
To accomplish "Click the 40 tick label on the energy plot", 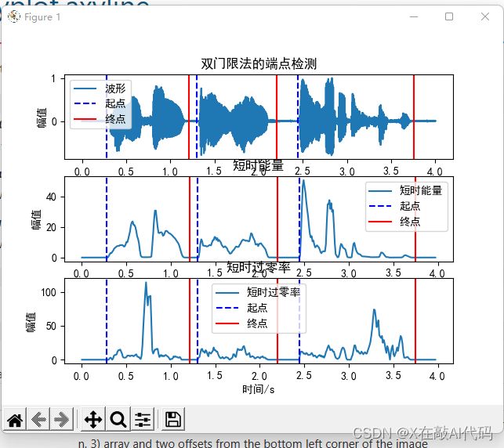I will click(51, 197).
